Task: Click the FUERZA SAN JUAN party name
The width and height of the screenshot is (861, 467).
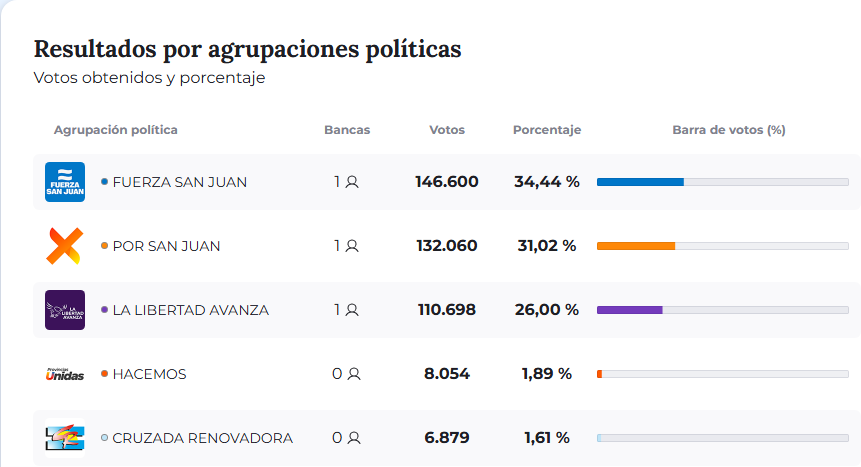Action: (180, 182)
